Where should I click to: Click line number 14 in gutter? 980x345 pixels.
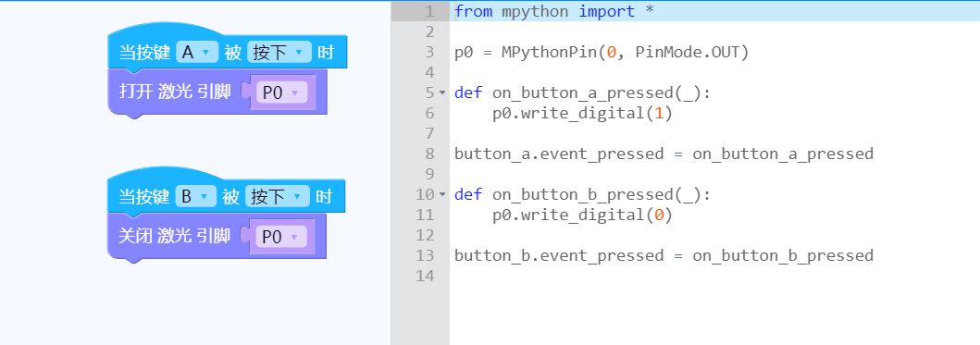[425, 276]
